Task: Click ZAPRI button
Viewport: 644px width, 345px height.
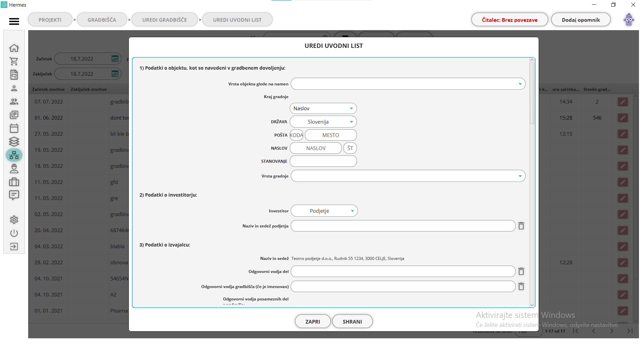Action: tap(313, 322)
